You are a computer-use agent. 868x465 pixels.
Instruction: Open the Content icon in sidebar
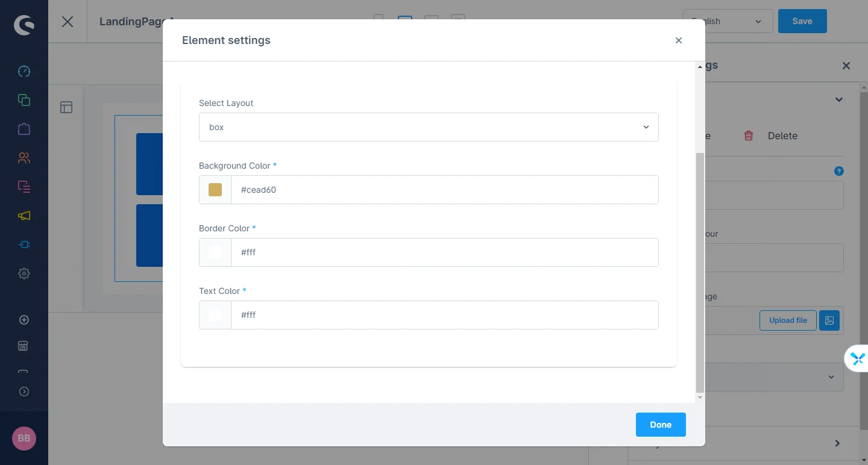(x=24, y=100)
